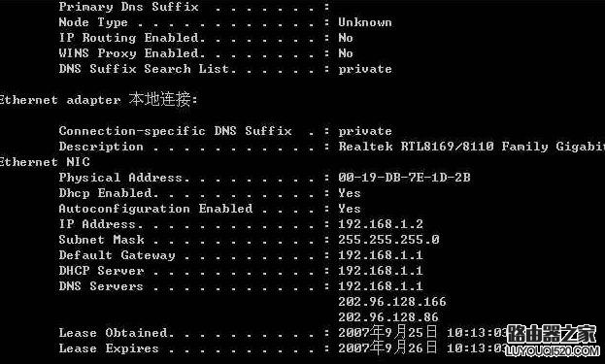
Task: Click the Lease Obtained date 2007年9月25日
Action: pyautogui.click(x=387, y=332)
